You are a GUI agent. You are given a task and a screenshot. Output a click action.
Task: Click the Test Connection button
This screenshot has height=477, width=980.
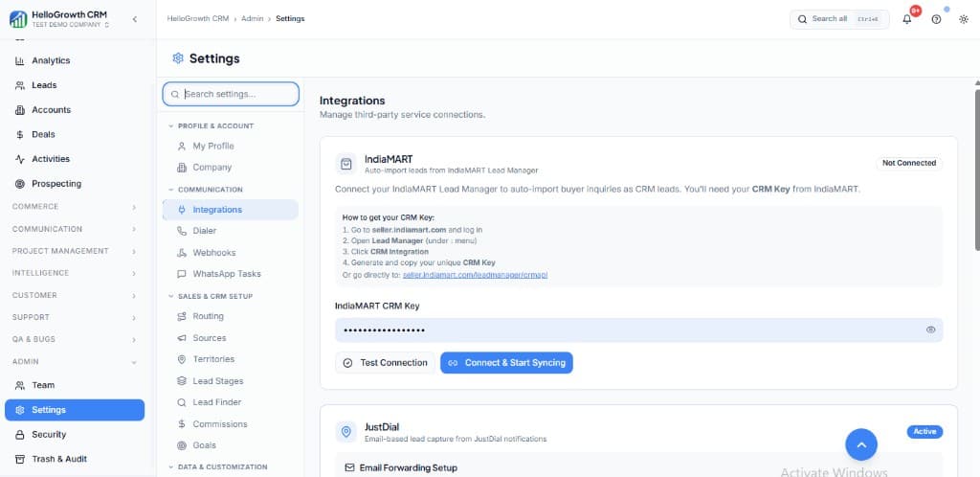pyautogui.click(x=385, y=363)
